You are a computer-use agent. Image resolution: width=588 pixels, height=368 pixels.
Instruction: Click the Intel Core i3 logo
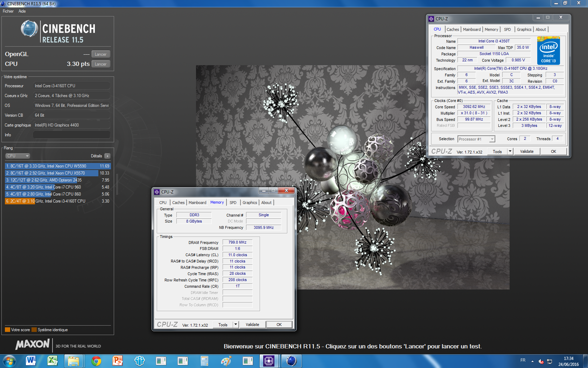coord(548,51)
